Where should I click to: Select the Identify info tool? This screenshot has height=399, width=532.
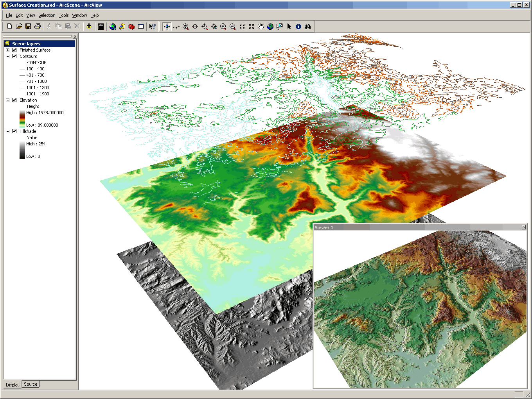[x=298, y=27]
